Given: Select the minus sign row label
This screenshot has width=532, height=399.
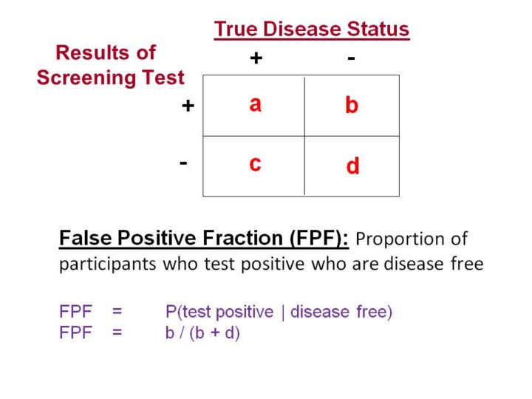Looking at the screenshot, I should coord(183,162).
